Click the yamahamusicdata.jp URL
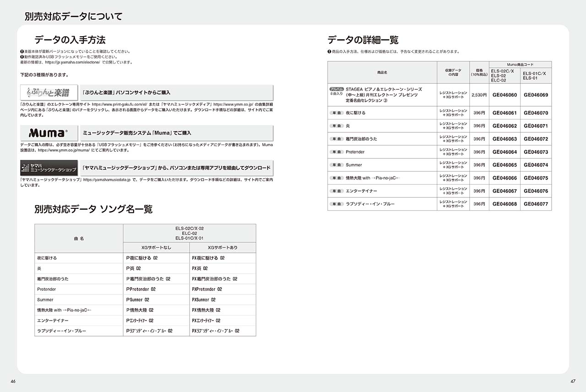586x392 pixels. coord(107,180)
